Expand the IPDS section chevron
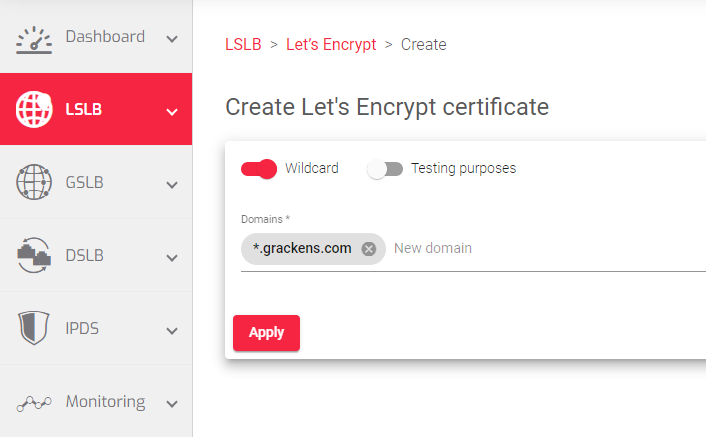 click(172, 331)
